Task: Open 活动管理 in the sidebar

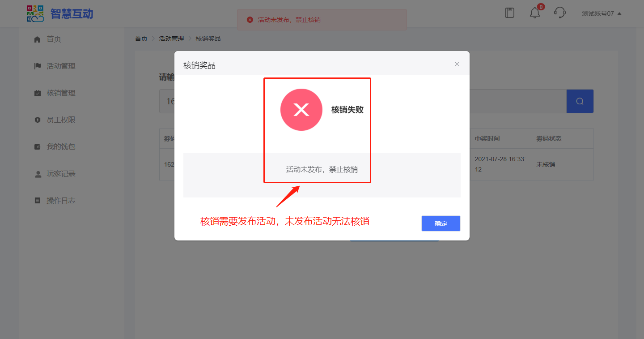Action: tap(55, 66)
